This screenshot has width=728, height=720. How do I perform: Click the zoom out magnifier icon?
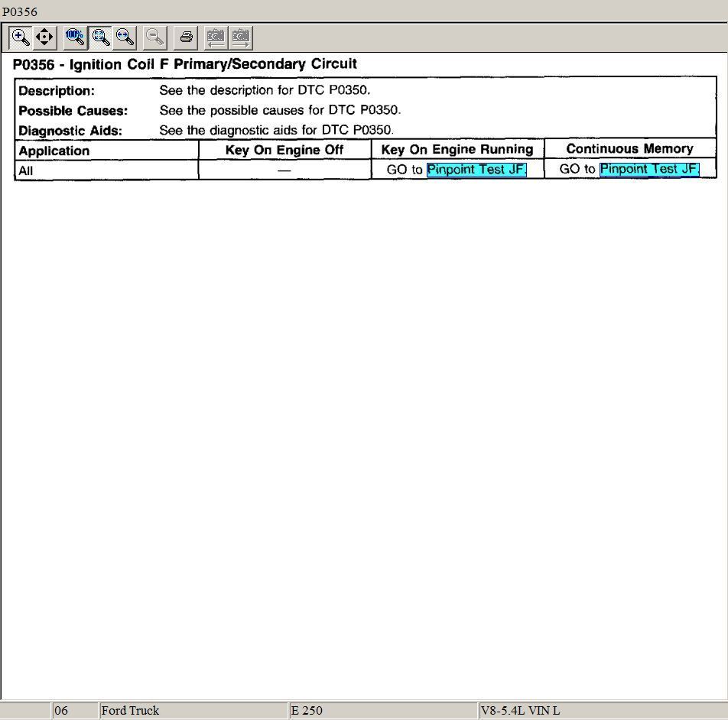[155, 37]
